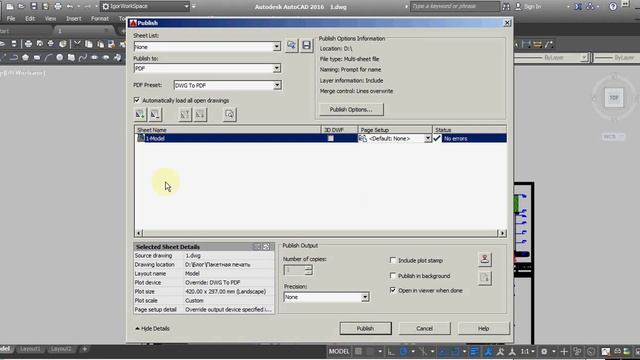Uncheck Automatically load all open drawings
The image size is (640, 360).
click(137, 100)
